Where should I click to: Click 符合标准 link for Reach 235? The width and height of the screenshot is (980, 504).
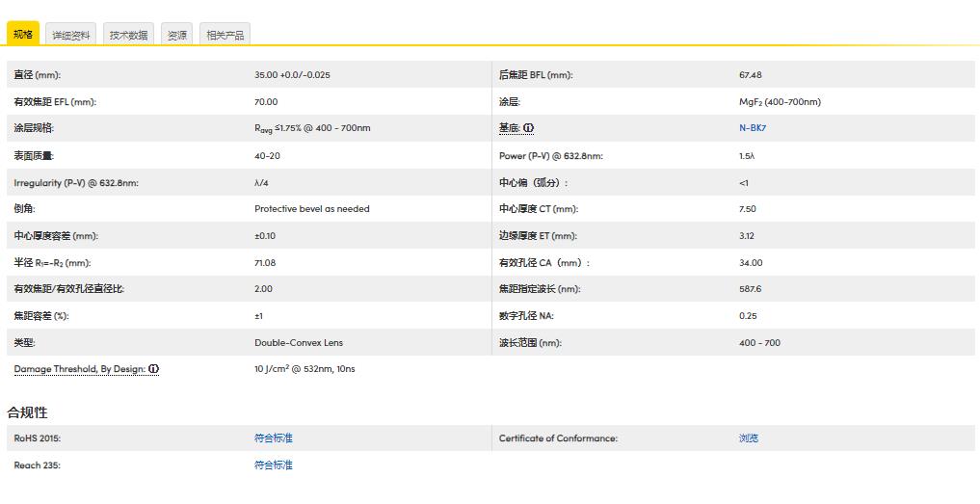coord(274,465)
